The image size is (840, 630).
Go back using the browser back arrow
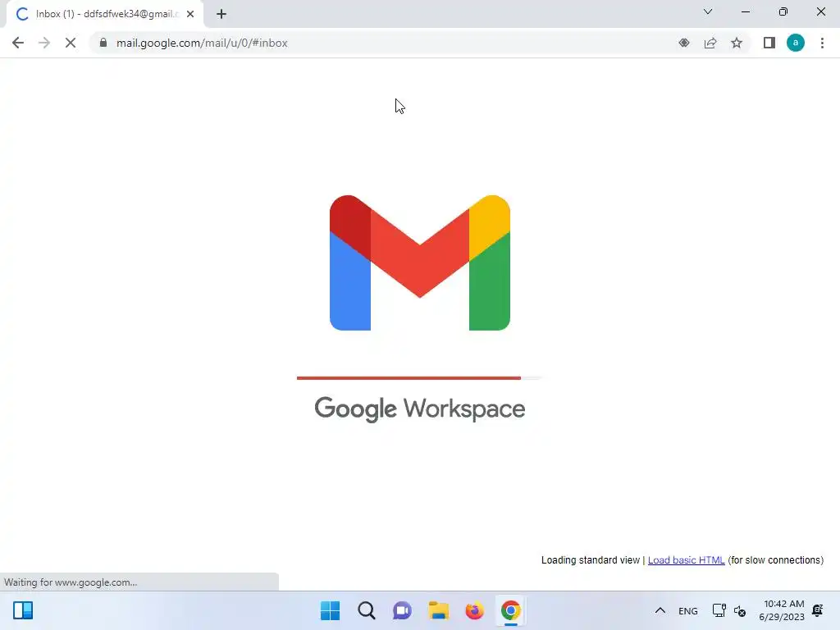[18, 43]
